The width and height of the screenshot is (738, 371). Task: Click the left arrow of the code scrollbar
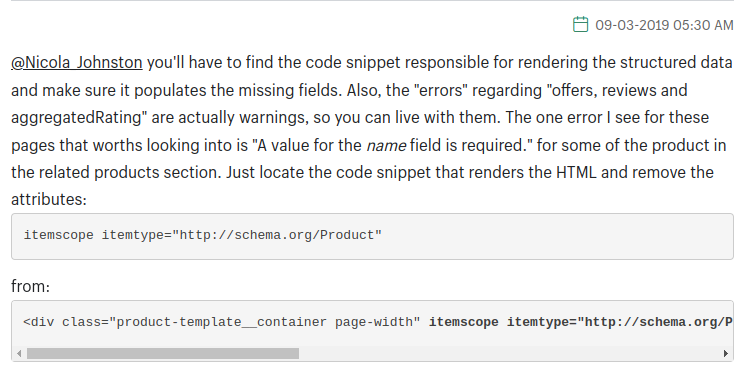coord(19,353)
